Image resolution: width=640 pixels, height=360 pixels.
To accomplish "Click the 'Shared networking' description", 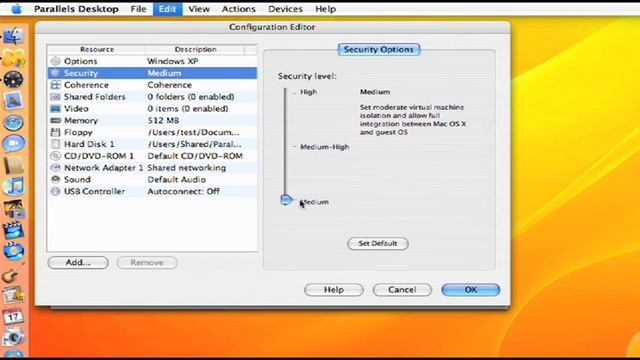I will 187,168.
